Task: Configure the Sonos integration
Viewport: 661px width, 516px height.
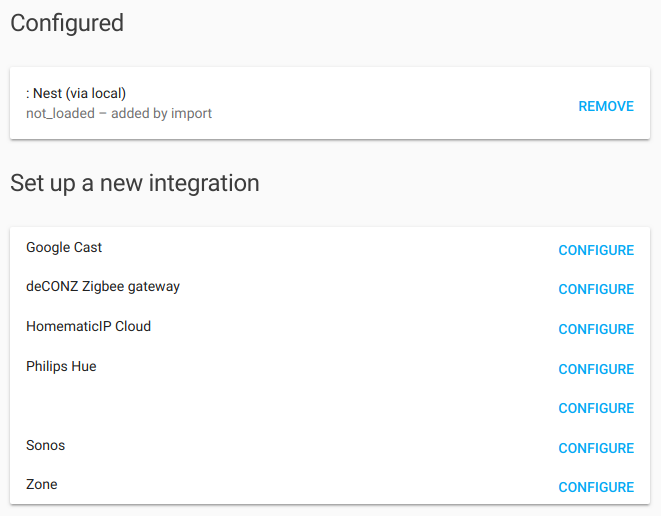Action: 595,448
